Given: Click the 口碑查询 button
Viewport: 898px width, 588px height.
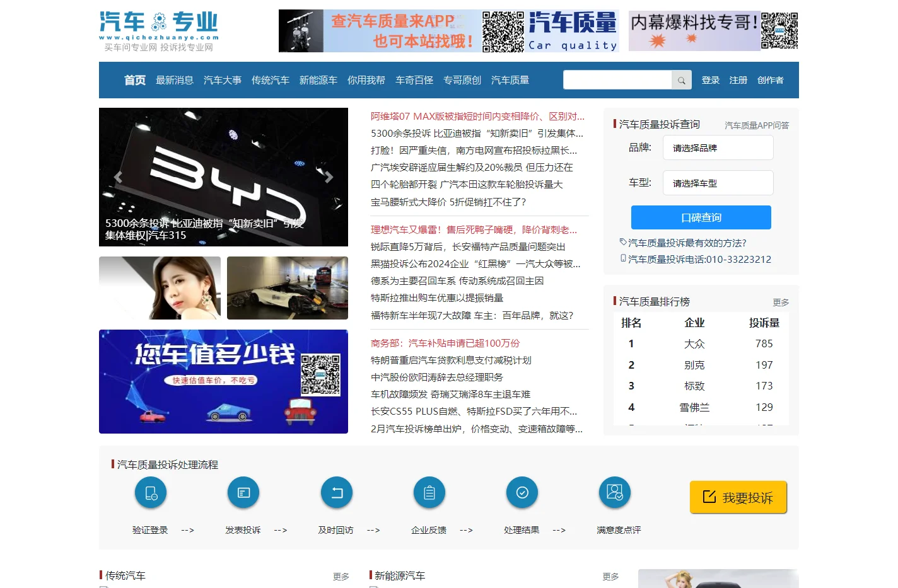Looking at the screenshot, I should coord(701,217).
